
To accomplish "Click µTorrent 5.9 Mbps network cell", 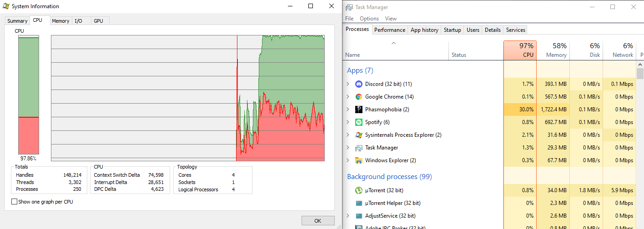I will pyautogui.click(x=619, y=190).
